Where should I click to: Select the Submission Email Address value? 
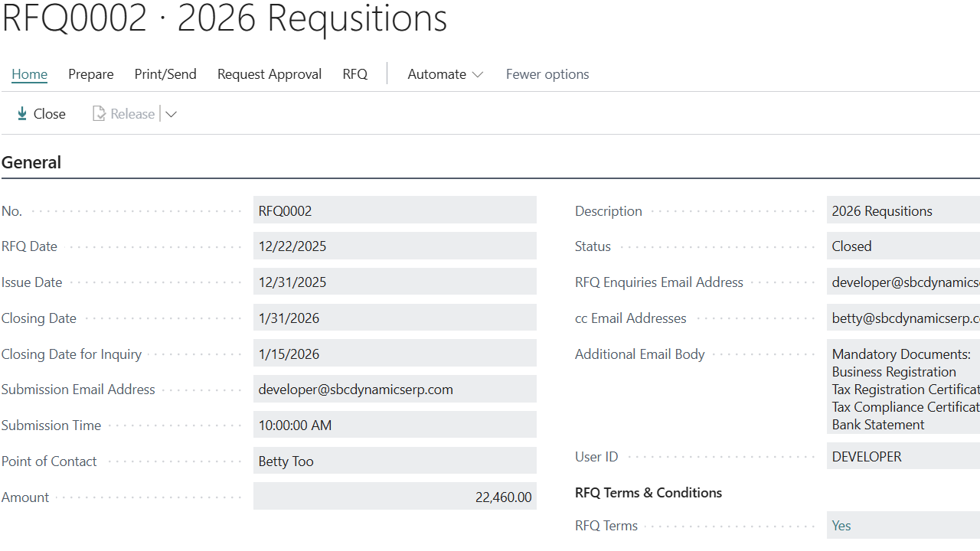tap(394, 389)
